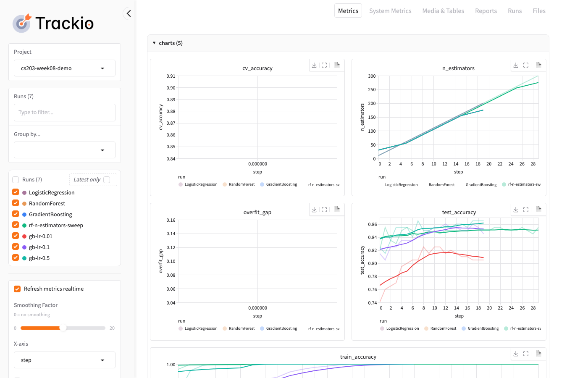The height and width of the screenshot is (378, 588).
Task: Open the Project dropdown cs203-week08-demo
Action: point(65,68)
